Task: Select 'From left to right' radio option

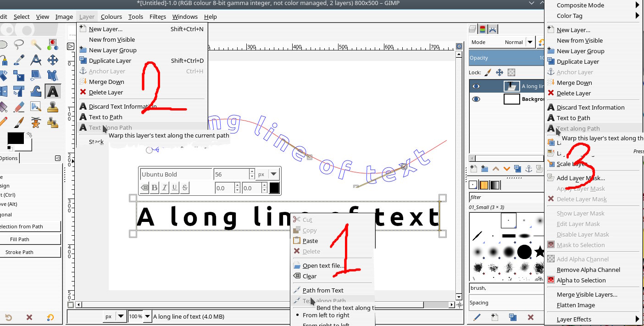Action: 322,315
